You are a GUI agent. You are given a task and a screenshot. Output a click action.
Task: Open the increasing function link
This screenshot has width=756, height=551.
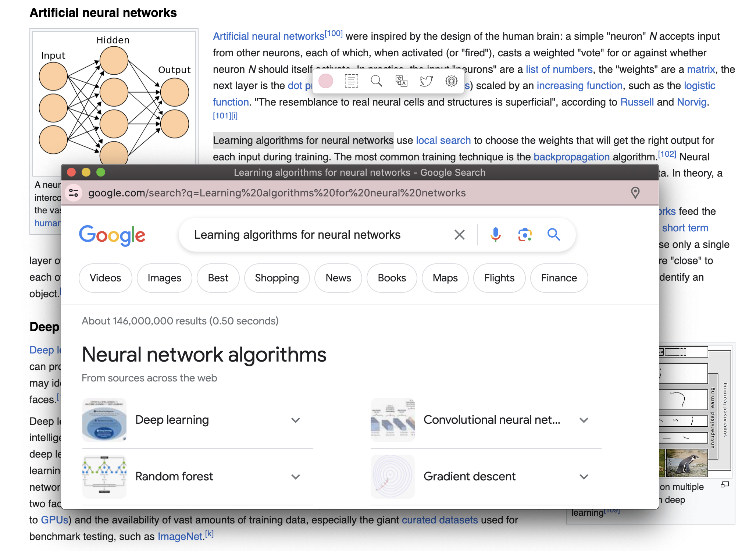click(580, 86)
